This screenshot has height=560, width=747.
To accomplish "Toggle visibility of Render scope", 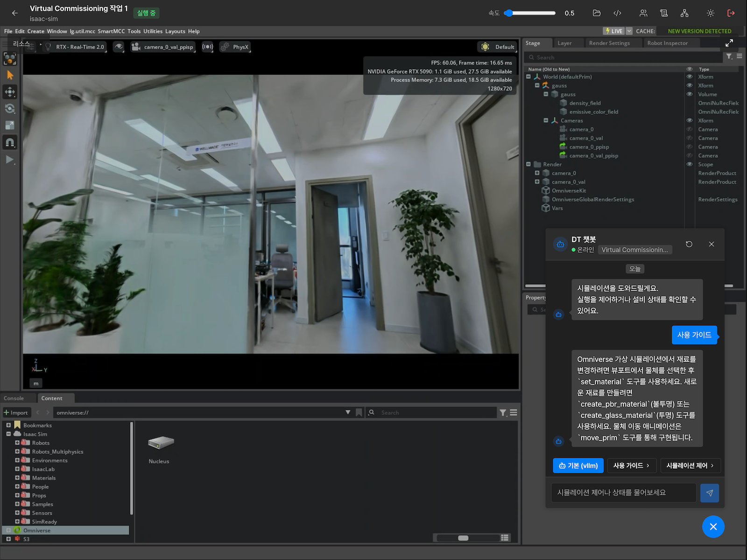I will point(690,164).
